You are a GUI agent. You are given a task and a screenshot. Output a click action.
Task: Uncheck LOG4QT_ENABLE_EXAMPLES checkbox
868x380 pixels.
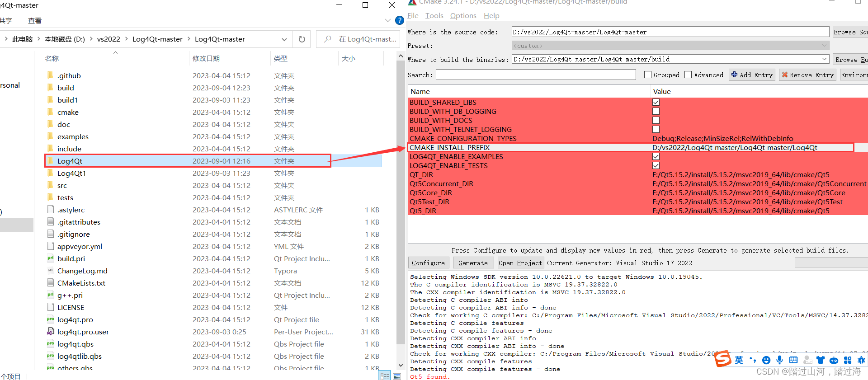[x=656, y=156]
